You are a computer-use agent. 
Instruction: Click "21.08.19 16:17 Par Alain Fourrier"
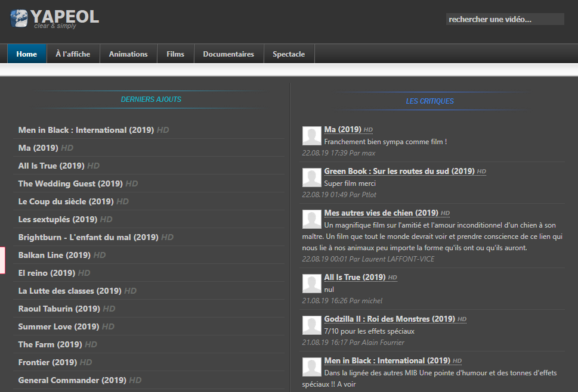pos(353,343)
